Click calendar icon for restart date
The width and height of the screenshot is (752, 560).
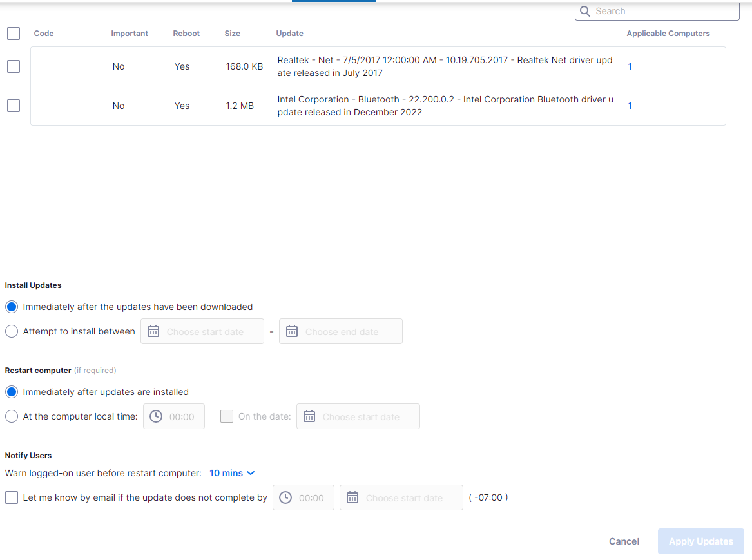pos(309,416)
